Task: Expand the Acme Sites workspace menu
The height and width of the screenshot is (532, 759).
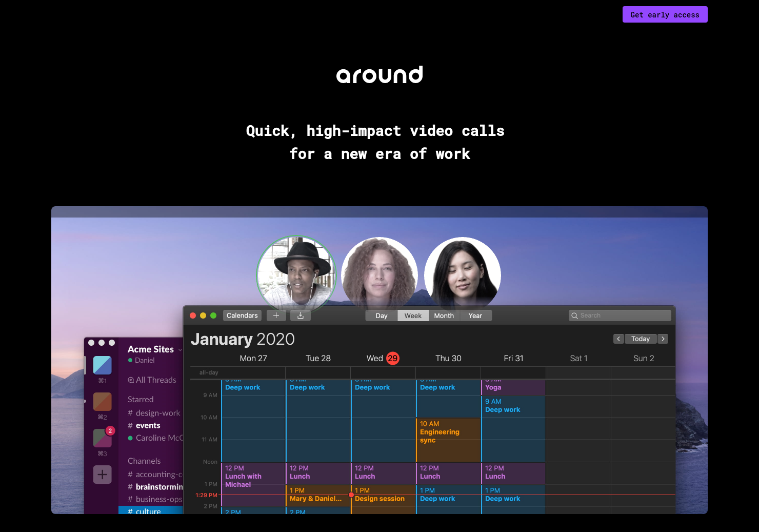Action: pyautogui.click(x=155, y=349)
